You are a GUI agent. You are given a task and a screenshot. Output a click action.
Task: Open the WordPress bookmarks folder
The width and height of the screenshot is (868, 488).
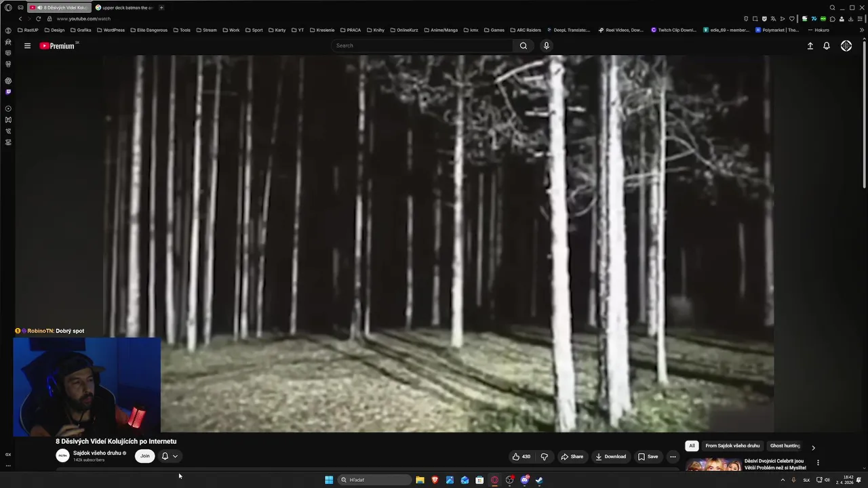111,30
